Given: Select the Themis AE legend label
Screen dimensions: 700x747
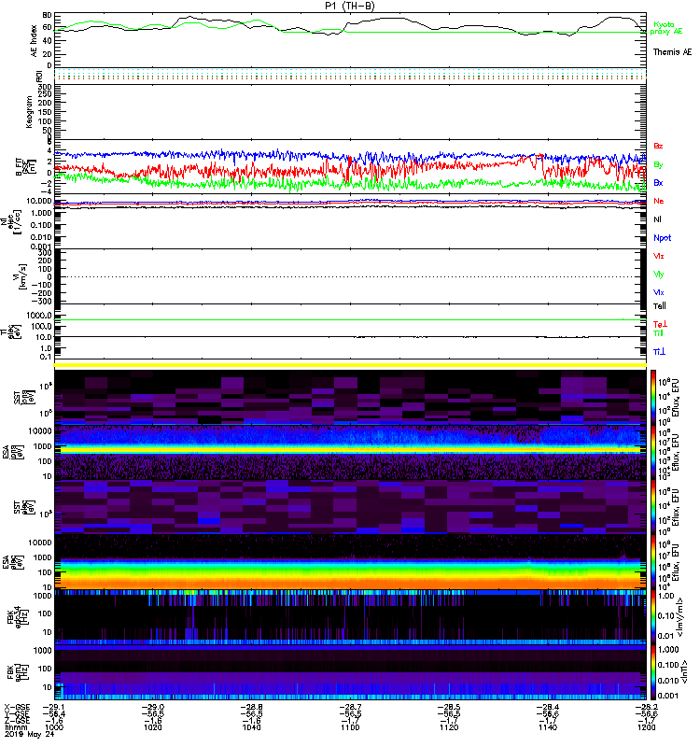Looking at the screenshot, I should [672, 52].
